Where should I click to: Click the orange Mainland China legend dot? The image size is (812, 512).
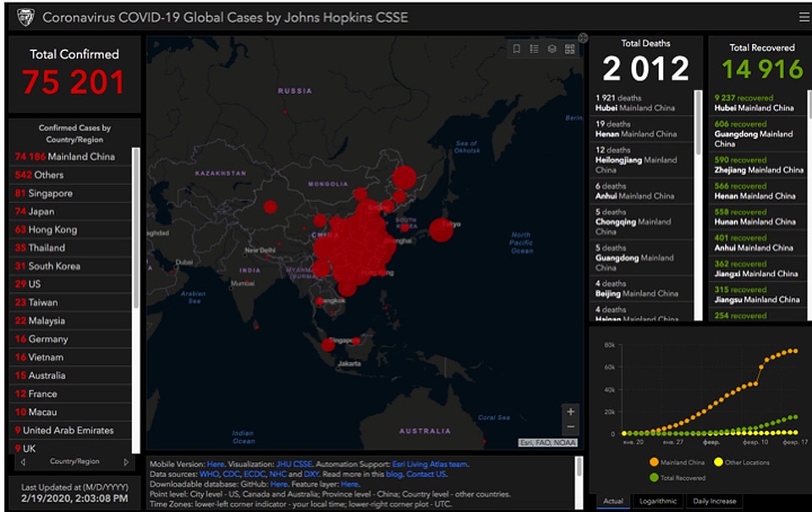click(654, 462)
